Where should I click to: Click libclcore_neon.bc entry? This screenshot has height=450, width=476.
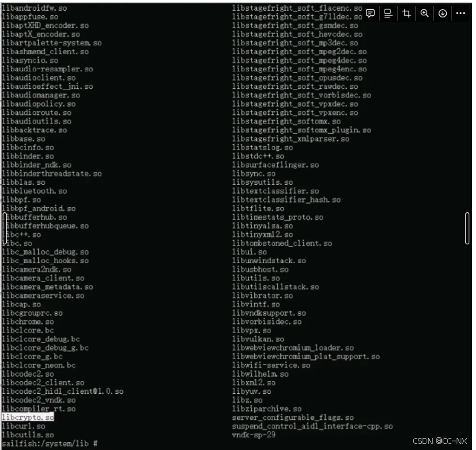click(39, 366)
